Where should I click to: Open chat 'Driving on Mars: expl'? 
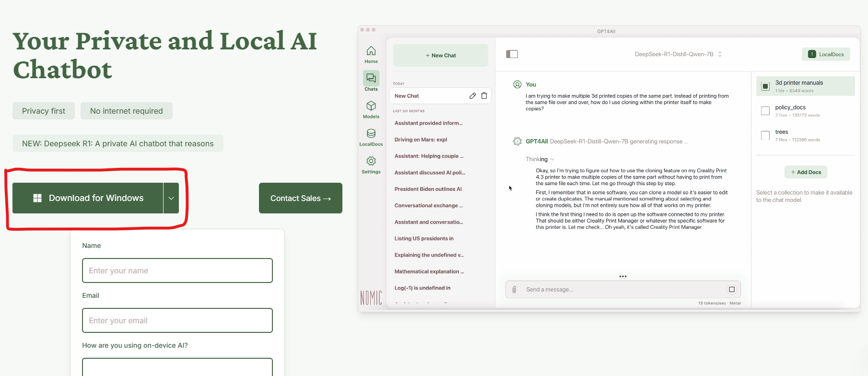pyautogui.click(x=421, y=140)
